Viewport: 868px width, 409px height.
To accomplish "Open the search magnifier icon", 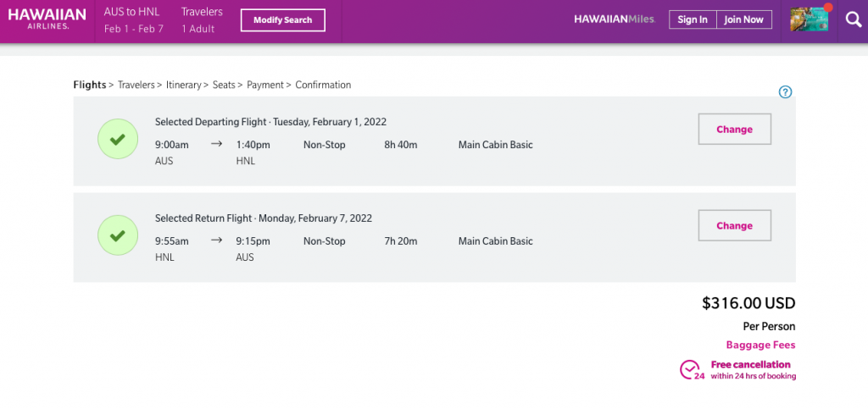I will coord(852,20).
